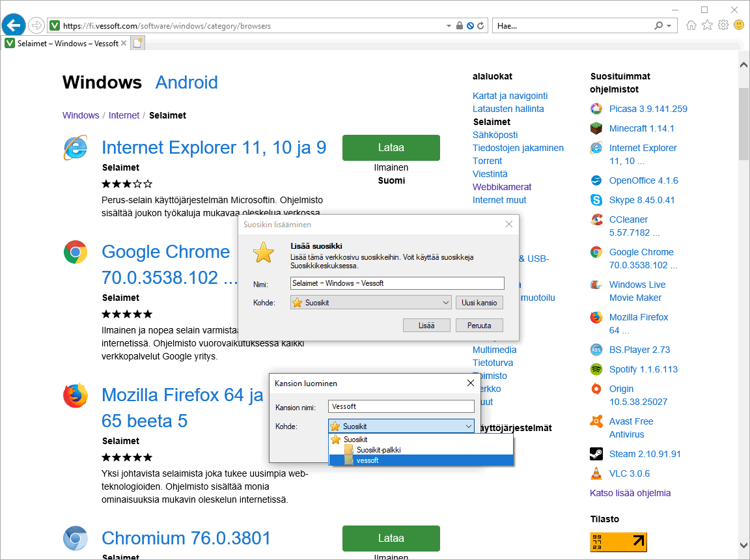Click the star rating under Internet Explorer
The image size is (750, 560).
coord(127,184)
